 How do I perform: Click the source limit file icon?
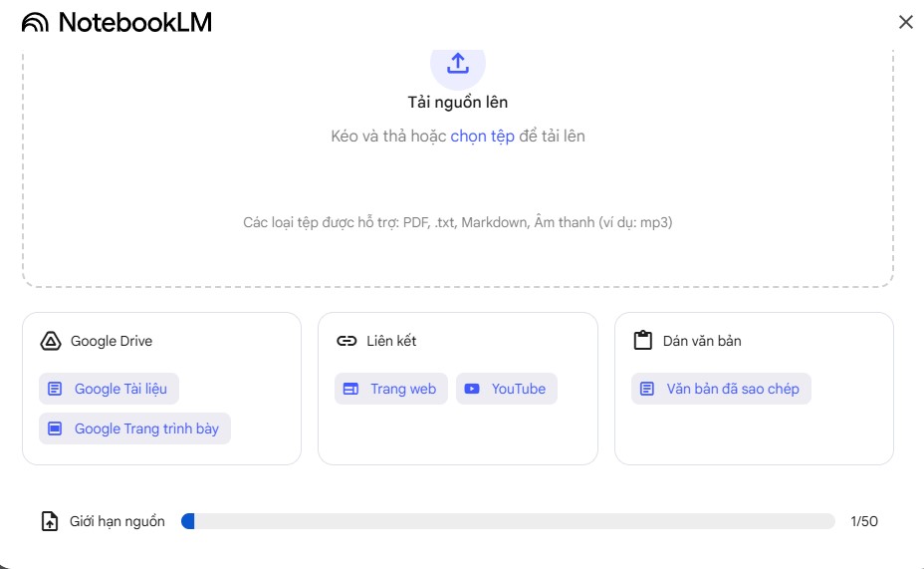pyautogui.click(x=50, y=521)
